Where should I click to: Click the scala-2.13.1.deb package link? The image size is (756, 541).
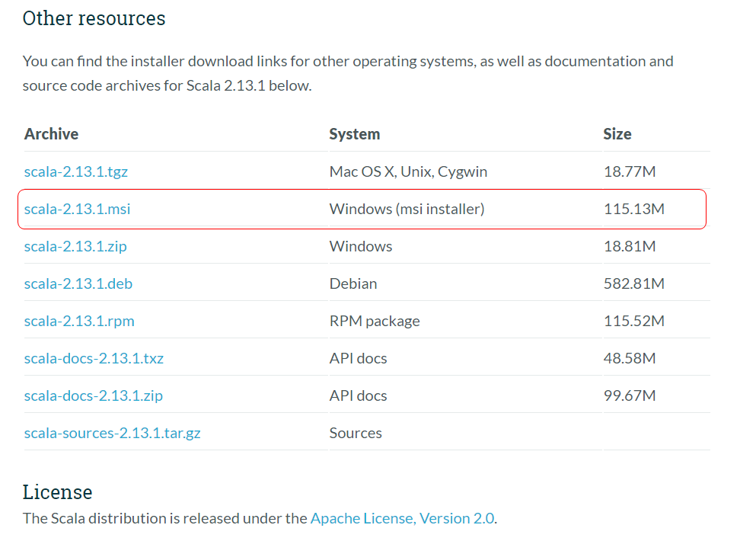click(x=78, y=283)
